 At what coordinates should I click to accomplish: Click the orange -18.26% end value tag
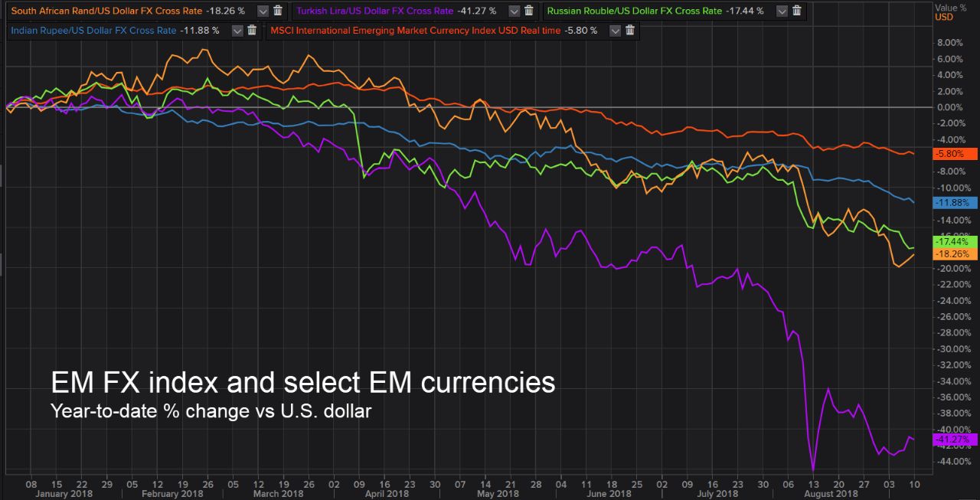click(x=955, y=253)
